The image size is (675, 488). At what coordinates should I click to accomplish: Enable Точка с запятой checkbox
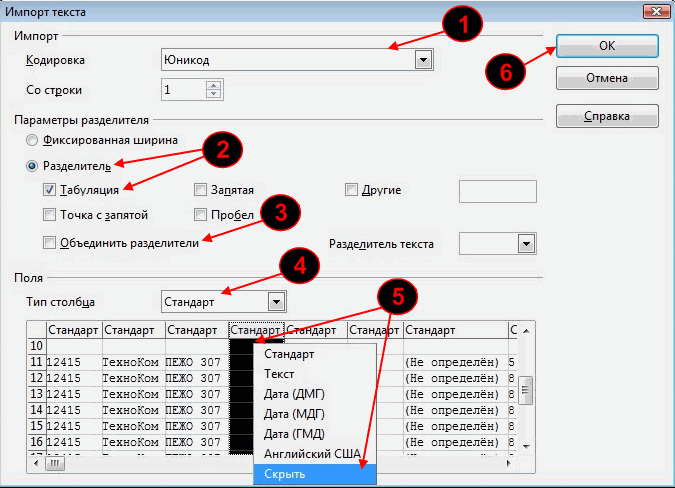[49, 214]
